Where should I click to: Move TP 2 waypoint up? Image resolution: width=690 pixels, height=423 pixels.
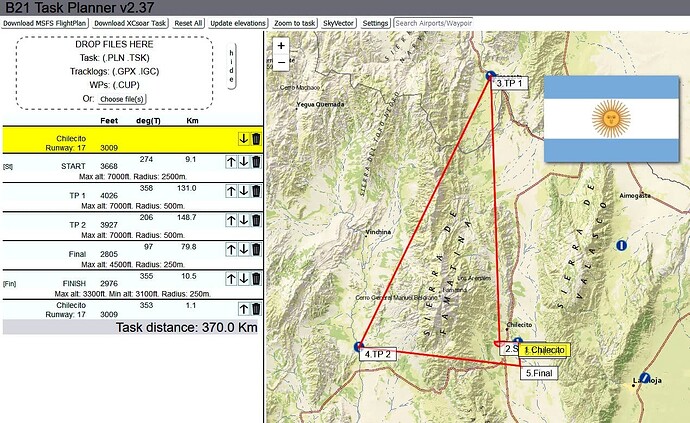click(231, 220)
